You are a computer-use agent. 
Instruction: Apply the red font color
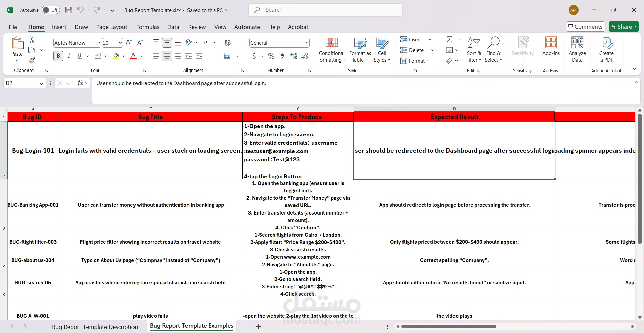[x=133, y=56]
